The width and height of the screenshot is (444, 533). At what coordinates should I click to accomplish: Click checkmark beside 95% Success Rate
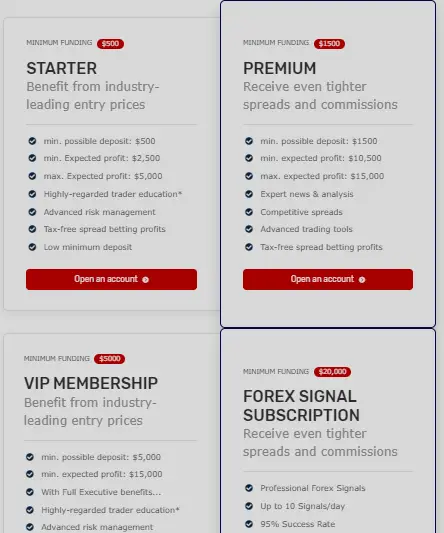click(249, 524)
